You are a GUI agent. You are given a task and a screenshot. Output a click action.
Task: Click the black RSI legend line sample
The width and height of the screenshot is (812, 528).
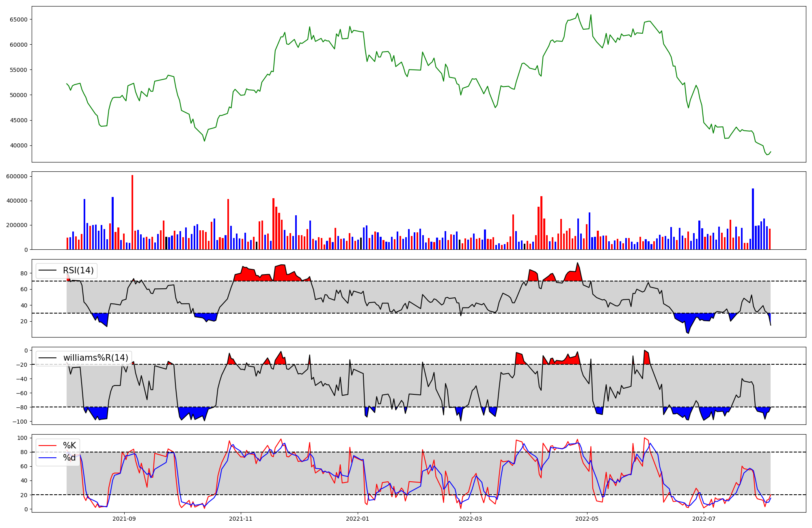tap(48, 270)
